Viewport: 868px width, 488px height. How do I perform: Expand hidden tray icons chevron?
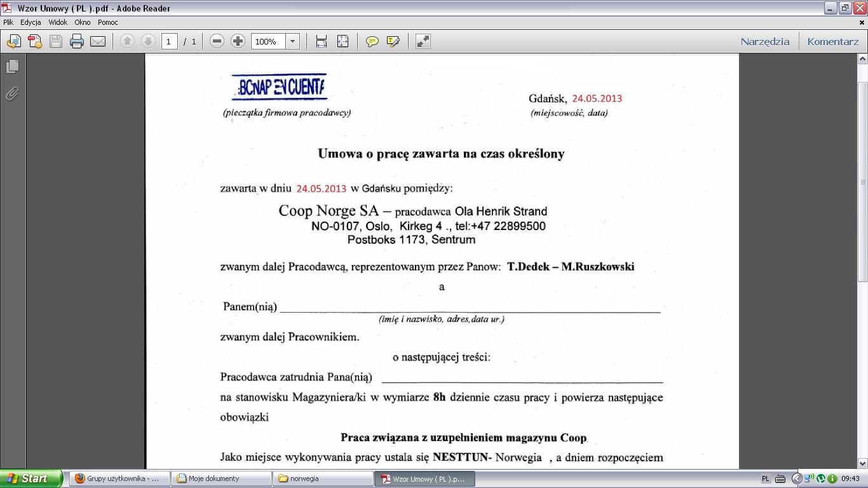797,478
